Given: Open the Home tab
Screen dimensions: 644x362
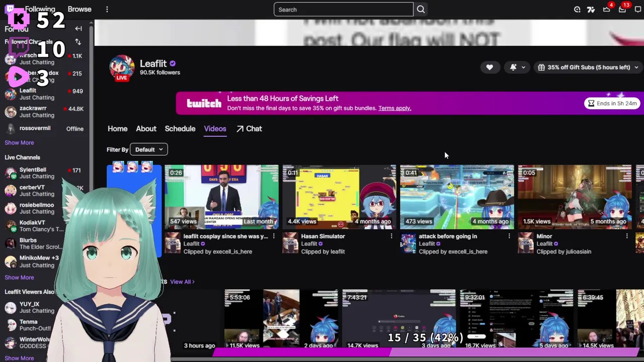Looking at the screenshot, I should pos(117,129).
